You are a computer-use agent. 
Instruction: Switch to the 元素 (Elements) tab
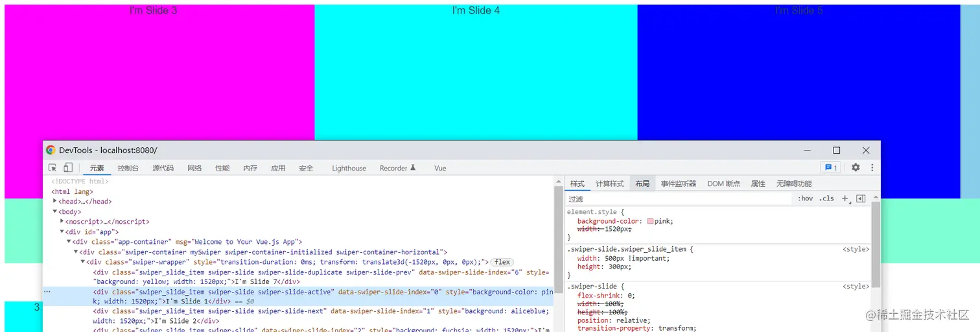(97, 168)
